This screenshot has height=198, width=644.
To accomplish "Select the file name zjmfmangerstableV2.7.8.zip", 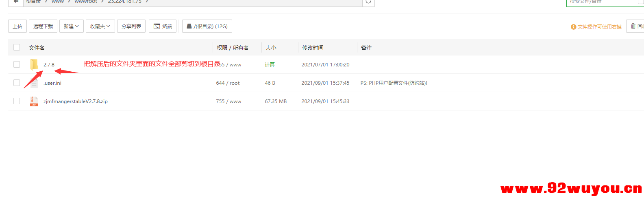I will [76, 101].
